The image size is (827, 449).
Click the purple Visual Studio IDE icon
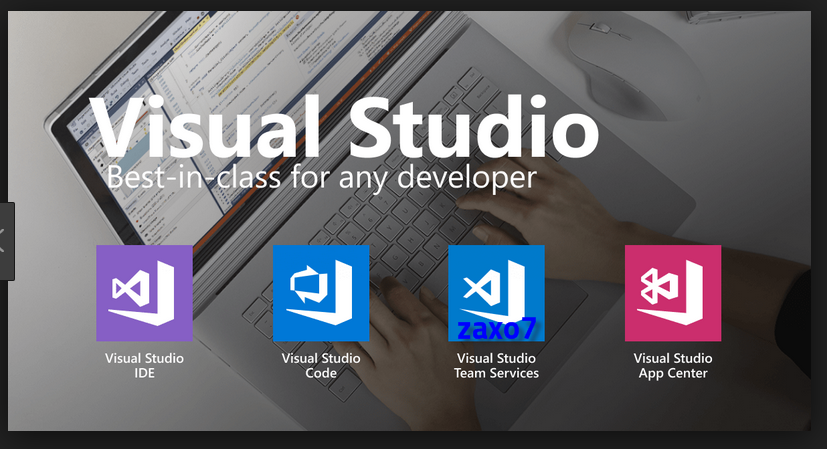click(x=145, y=293)
